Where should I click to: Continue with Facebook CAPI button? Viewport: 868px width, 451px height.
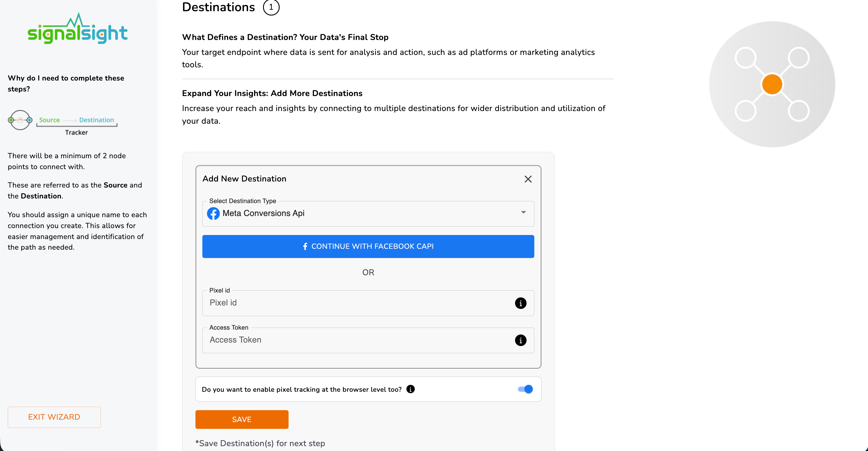point(368,246)
